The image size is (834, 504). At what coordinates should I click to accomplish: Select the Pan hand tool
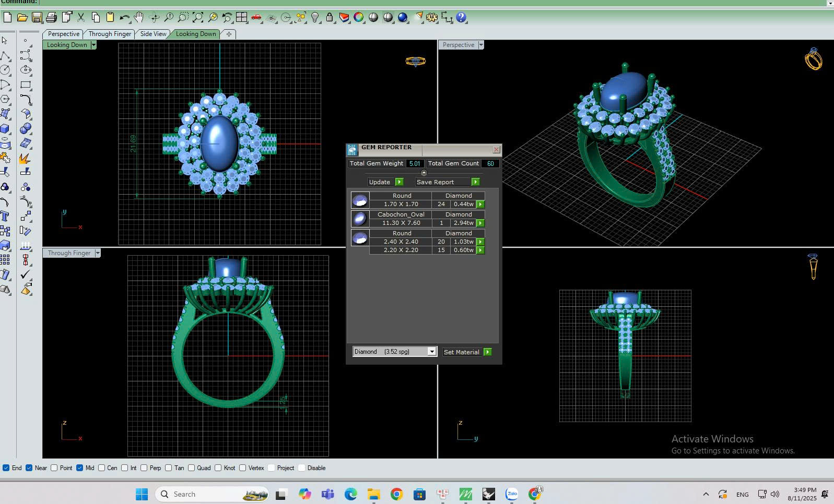(x=139, y=18)
